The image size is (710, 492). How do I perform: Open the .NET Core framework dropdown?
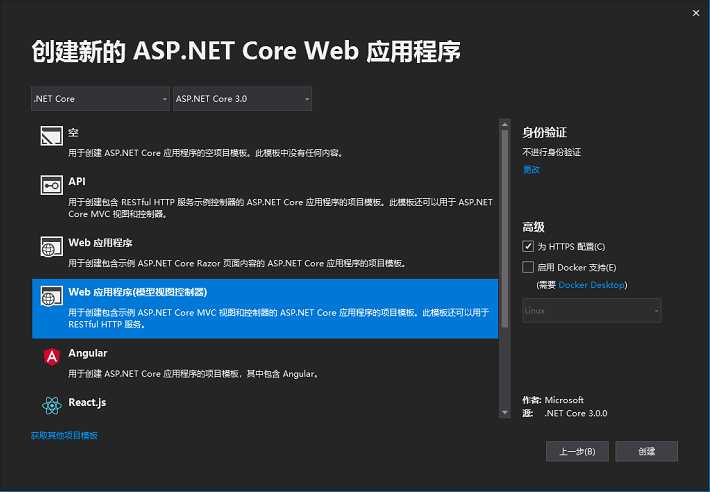100,99
